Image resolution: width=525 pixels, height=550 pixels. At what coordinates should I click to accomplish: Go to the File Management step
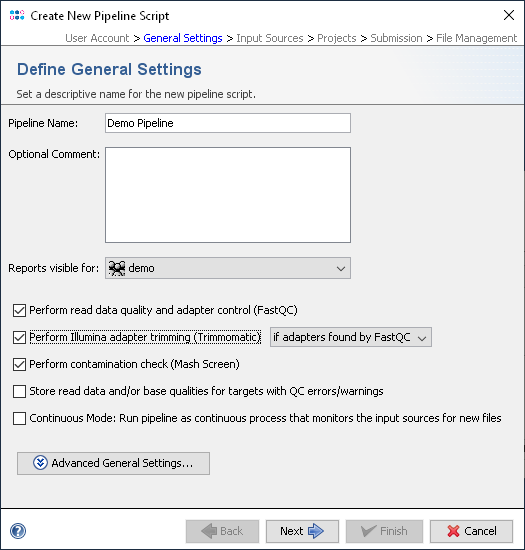pos(476,38)
